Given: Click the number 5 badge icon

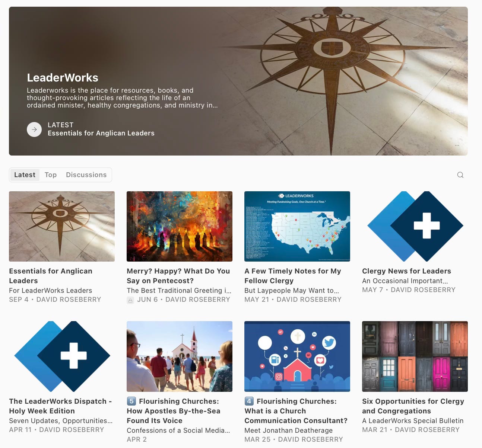Looking at the screenshot, I should pos(131,401).
